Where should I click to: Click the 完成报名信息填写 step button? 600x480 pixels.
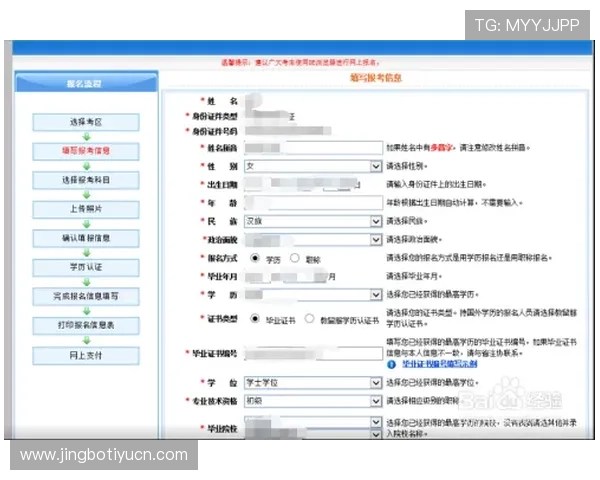tap(86, 297)
